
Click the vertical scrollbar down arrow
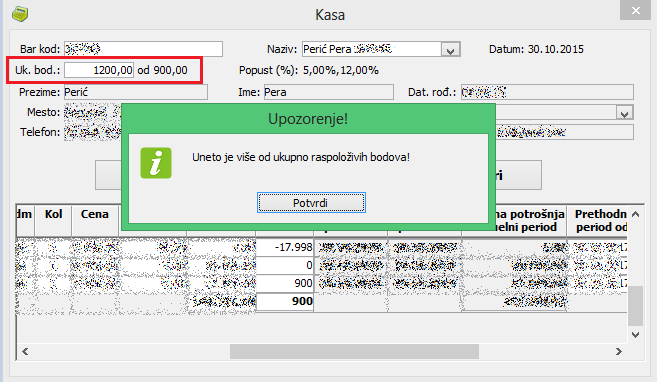[635, 334]
